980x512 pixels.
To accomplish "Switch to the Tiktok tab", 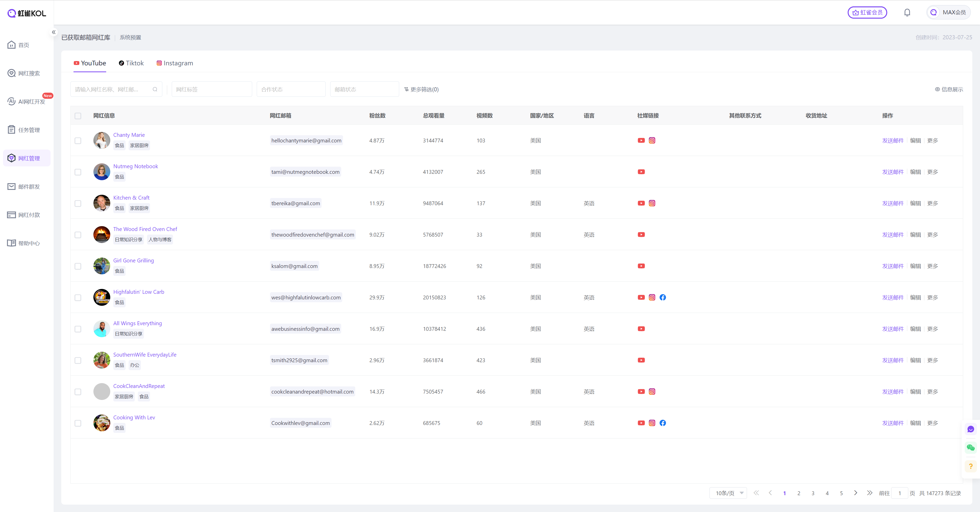I will coord(131,63).
